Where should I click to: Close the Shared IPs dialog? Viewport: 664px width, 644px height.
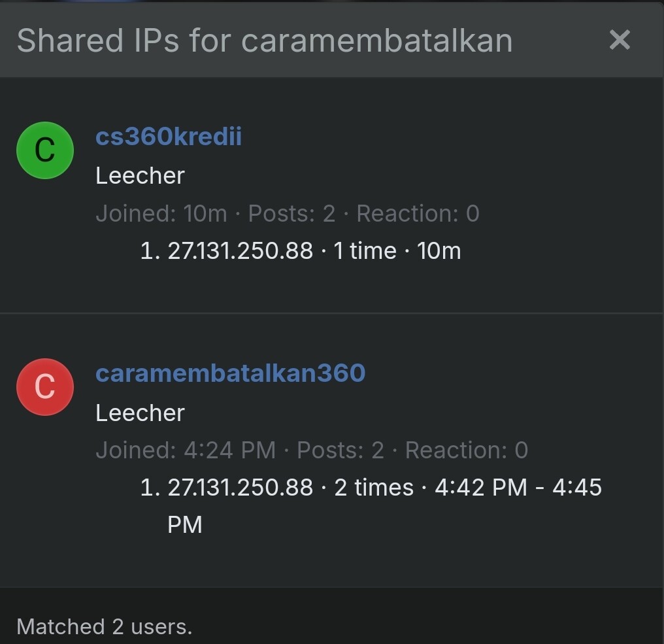point(619,40)
